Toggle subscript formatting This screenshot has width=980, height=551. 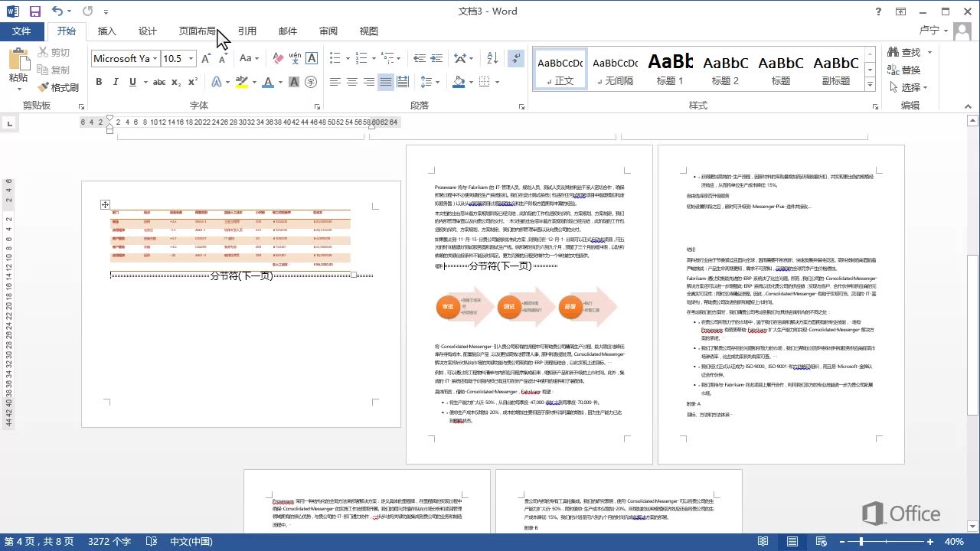click(x=176, y=82)
